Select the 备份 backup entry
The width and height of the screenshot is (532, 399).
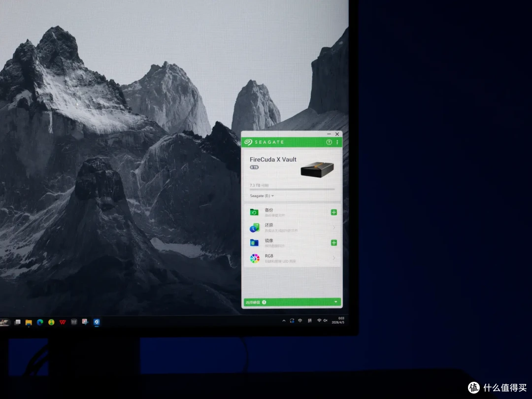click(x=292, y=212)
